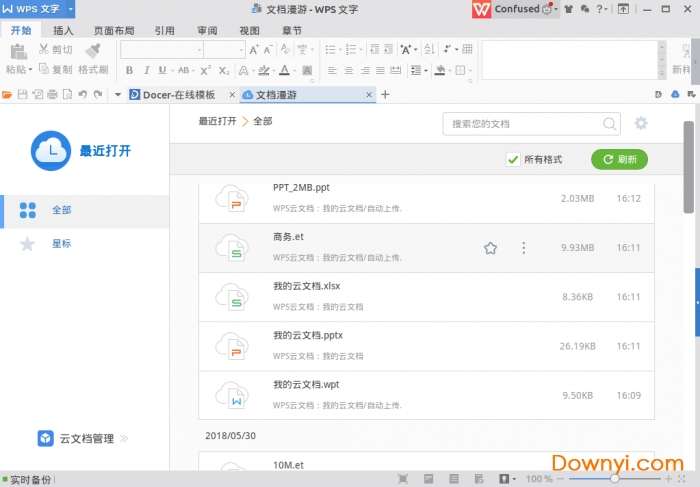The width and height of the screenshot is (700, 487).
Task: Click the green 刷新 refresh button
Action: pos(619,159)
